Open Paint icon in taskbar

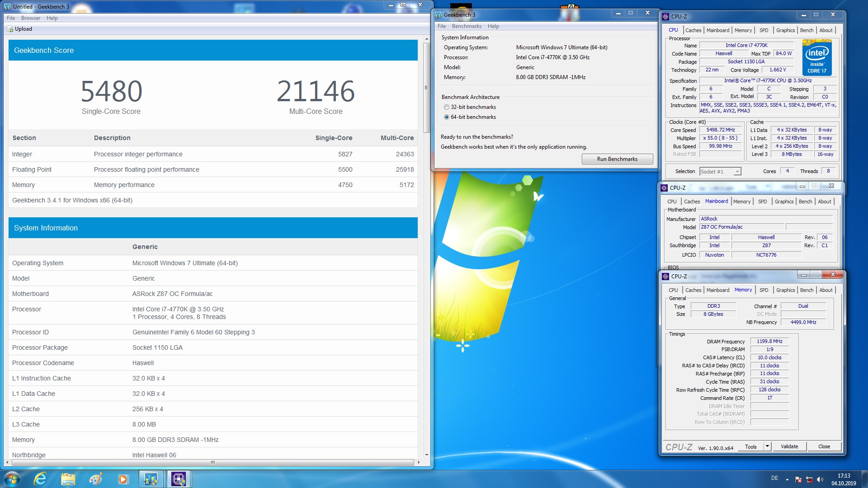(95, 479)
